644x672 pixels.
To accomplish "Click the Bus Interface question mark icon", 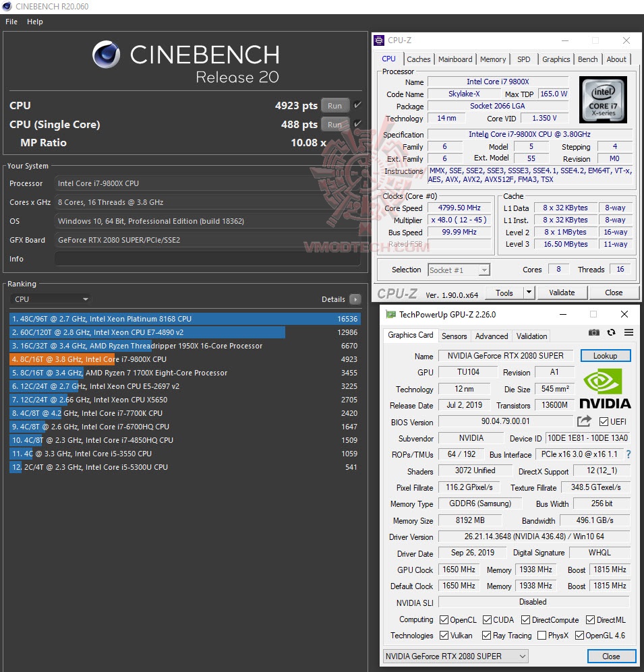I will (x=628, y=454).
